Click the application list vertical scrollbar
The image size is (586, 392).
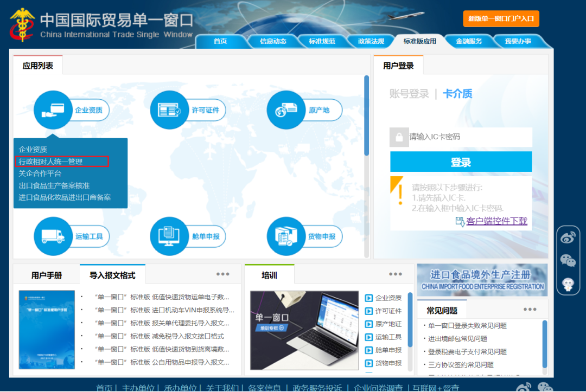click(x=367, y=115)
